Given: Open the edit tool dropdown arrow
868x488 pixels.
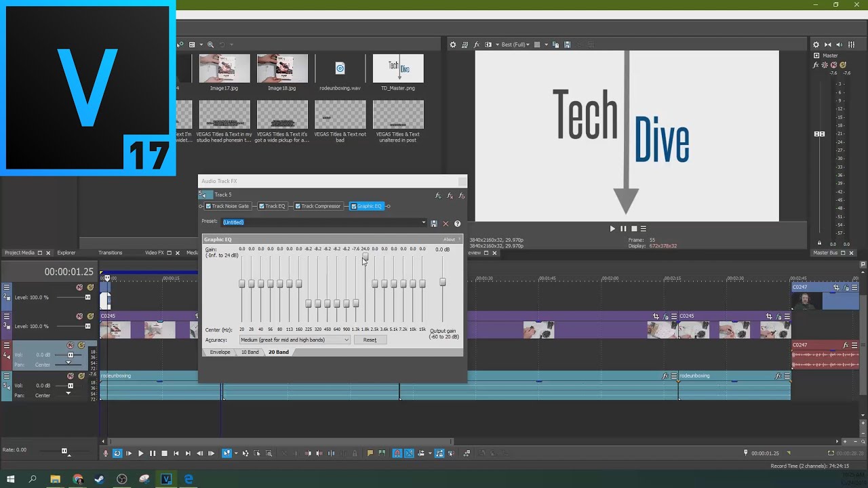Looking at the screenshot, I should tap(235, 453).
